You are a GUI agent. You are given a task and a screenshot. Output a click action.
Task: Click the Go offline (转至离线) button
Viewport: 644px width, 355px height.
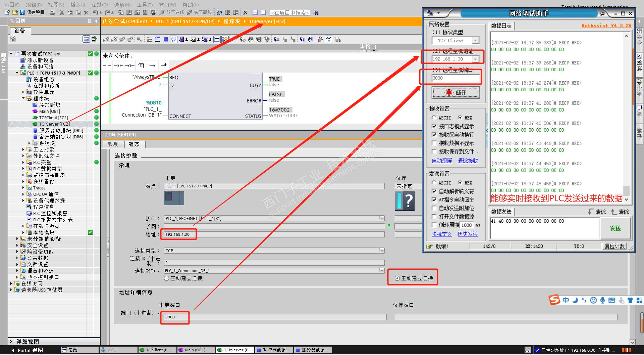tap(199, 12)
